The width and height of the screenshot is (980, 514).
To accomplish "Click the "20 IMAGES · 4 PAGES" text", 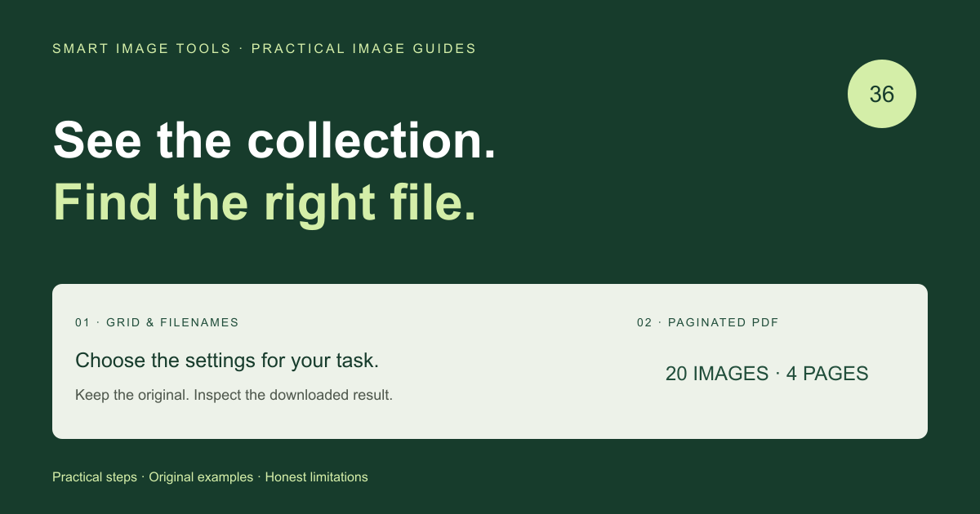I will click(x=767, y=374).
